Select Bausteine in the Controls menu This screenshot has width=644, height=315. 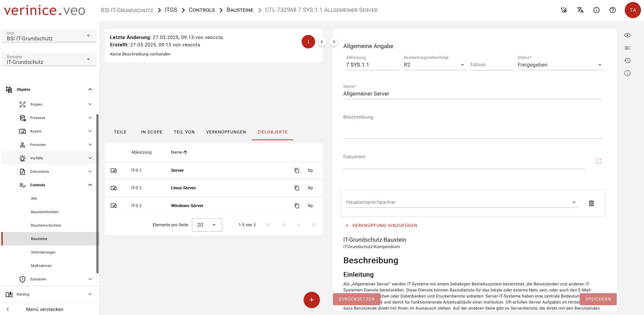(x=39, y=239)
